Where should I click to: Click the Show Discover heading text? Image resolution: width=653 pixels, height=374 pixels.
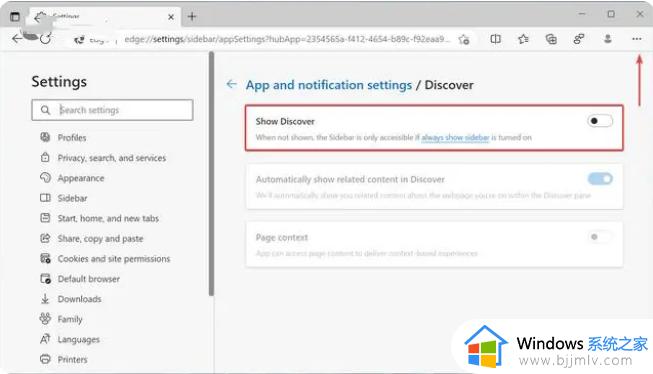[x=285, y=122]
